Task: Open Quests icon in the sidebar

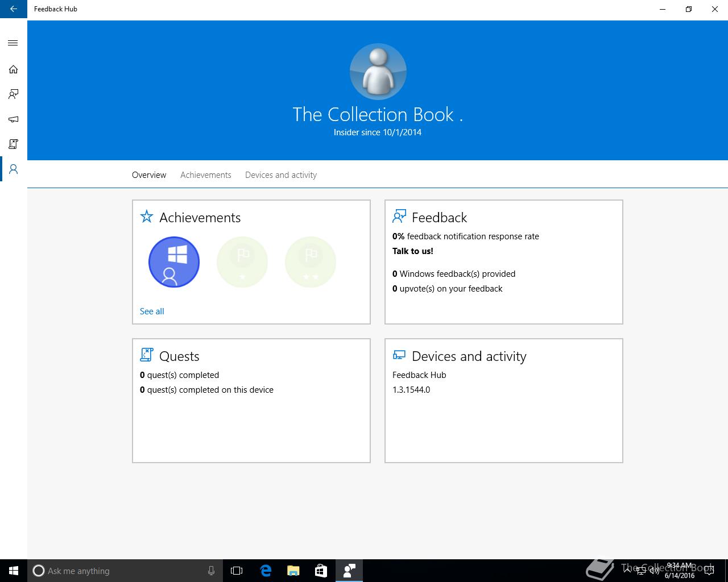Action: click(x=13, y=144)
